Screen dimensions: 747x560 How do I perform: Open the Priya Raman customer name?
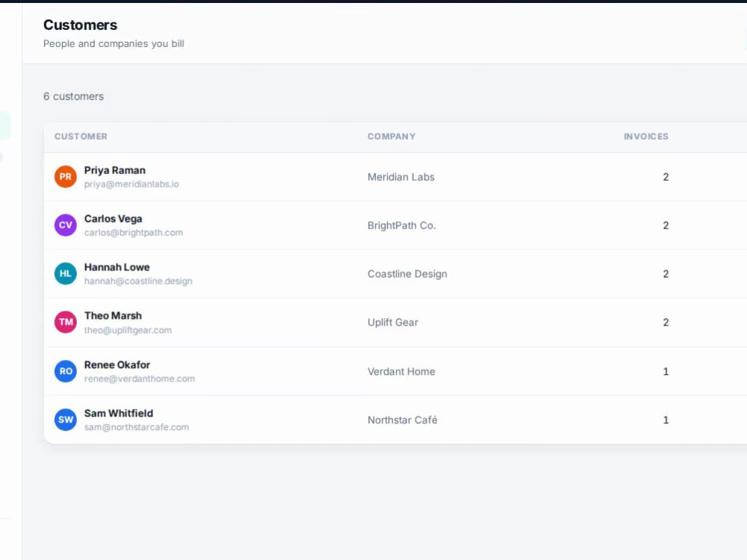click(x=115, y=170)
